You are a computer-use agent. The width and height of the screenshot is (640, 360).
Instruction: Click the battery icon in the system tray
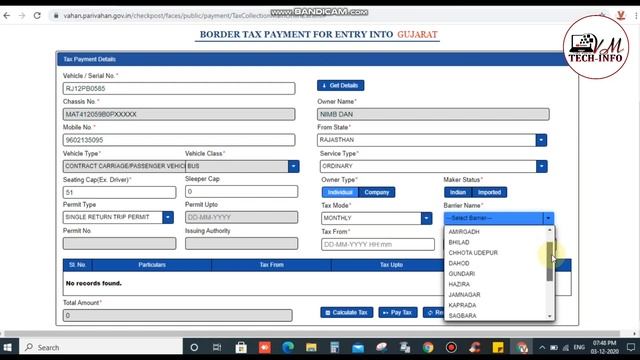click(x=554, y=348)
